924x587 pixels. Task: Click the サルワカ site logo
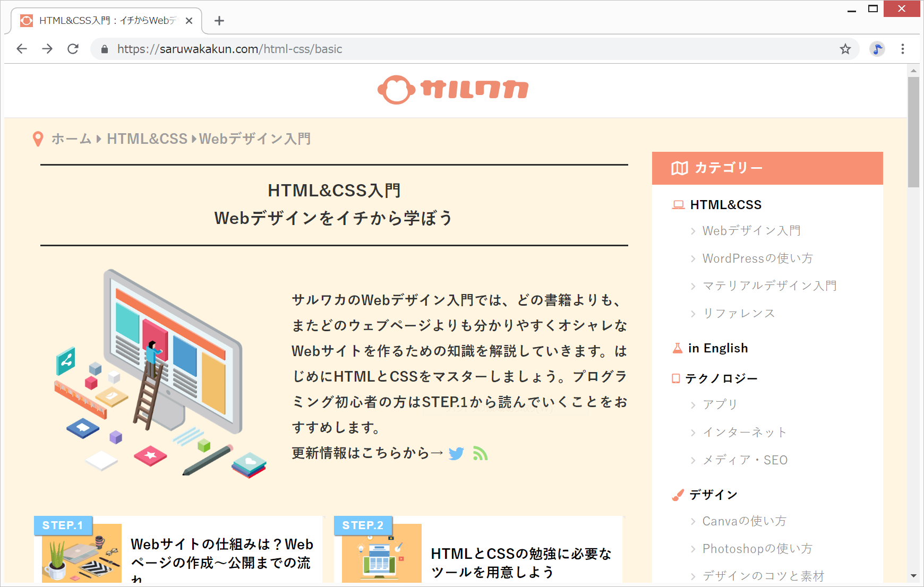point(453,90)
